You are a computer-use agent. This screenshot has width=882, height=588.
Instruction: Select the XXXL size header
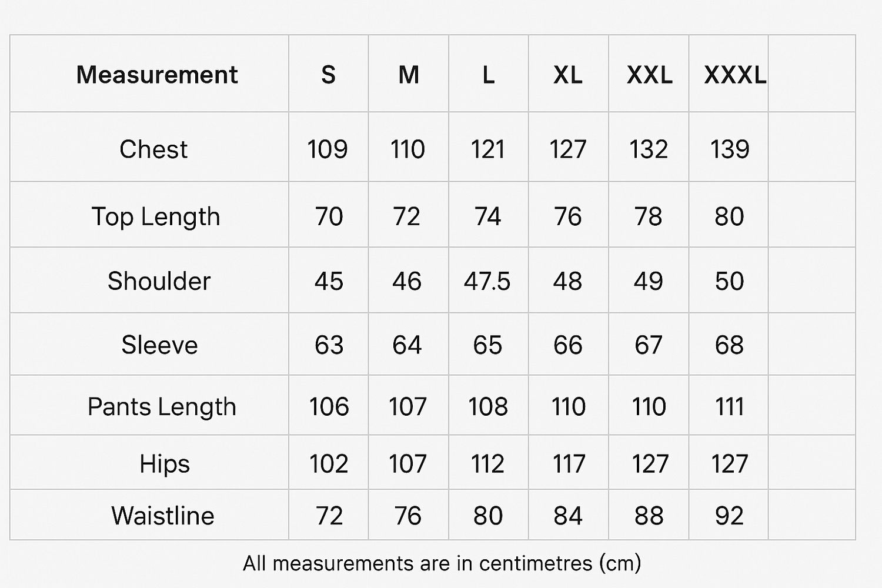click(x=735, y=75)
